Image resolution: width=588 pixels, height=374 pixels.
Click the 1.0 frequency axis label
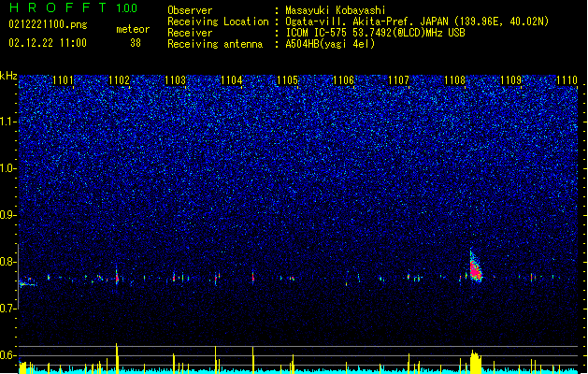click(8, 168)
